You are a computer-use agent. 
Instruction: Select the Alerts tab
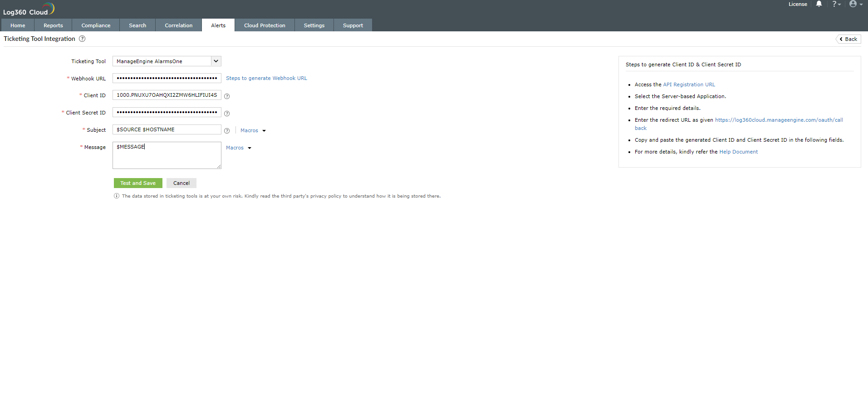pos(218,25)
